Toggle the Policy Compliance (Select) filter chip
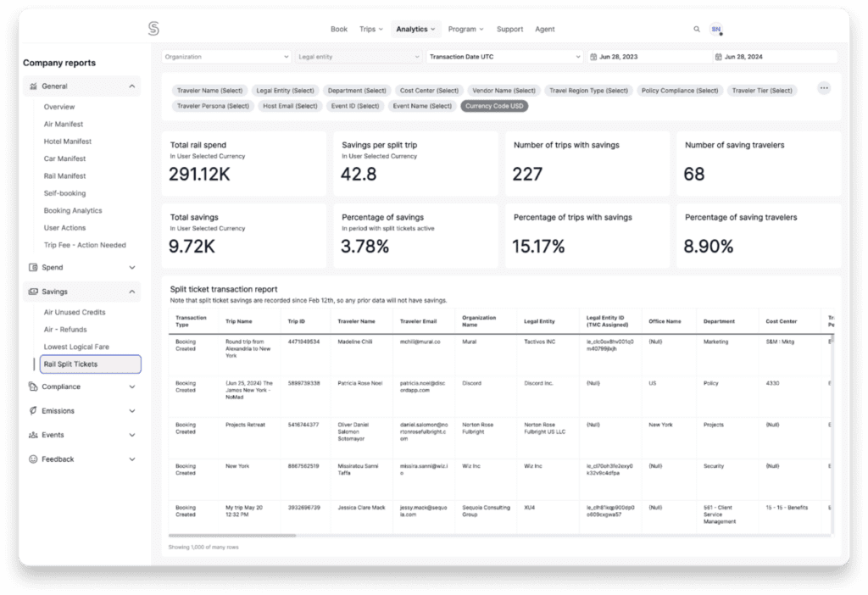 pos(678,91)
